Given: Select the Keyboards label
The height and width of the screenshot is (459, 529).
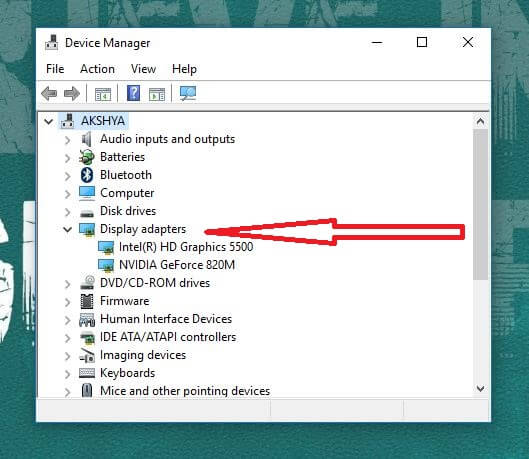Looking at the screenshot, I should (128, 373).
